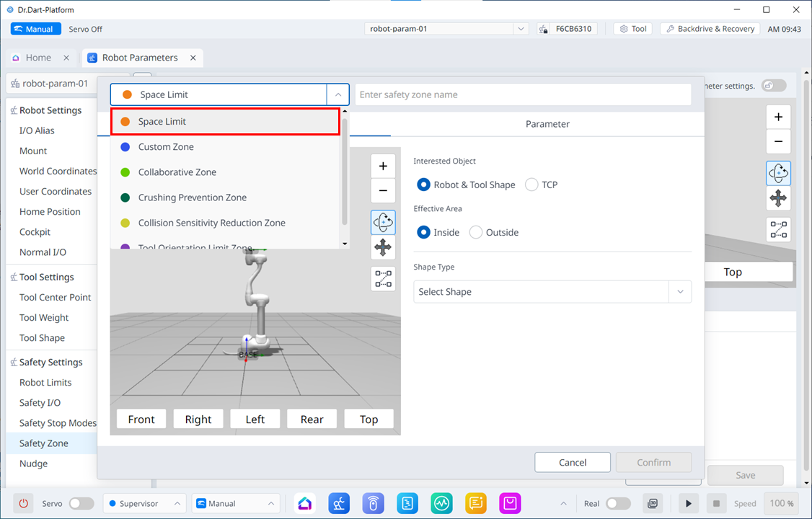Zoom out the dialog 3D viewer

(383, 191)
